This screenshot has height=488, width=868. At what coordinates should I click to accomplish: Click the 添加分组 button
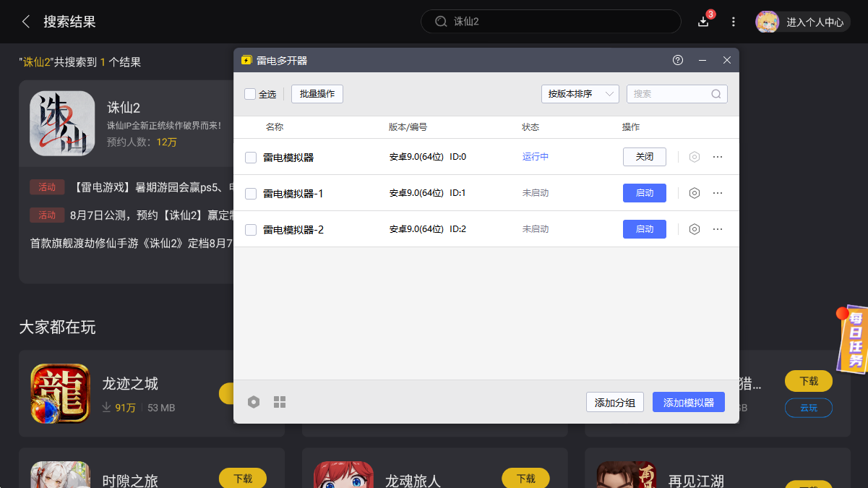(615, 403)
